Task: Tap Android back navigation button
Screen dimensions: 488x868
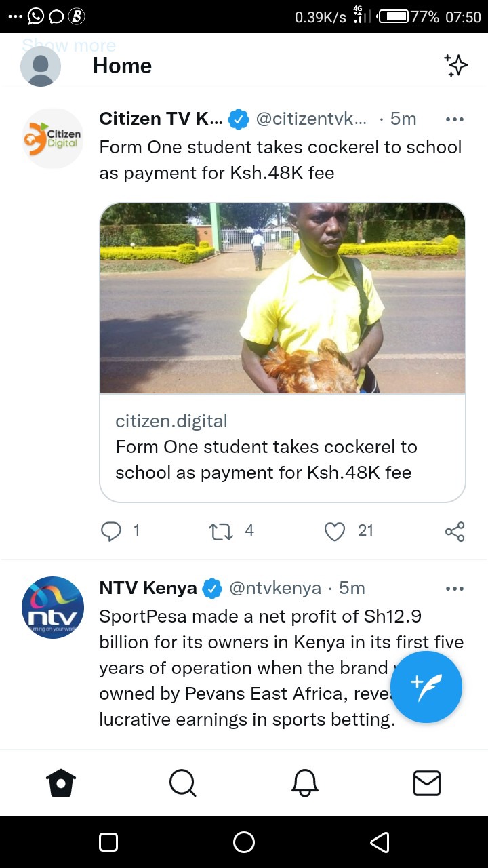Action: 380,842
